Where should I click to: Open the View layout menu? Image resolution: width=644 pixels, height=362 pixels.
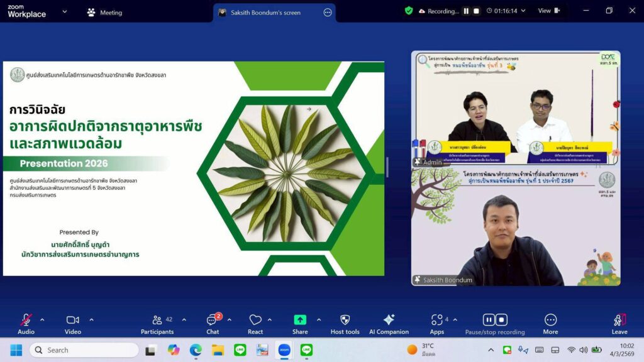pos(548,11)
